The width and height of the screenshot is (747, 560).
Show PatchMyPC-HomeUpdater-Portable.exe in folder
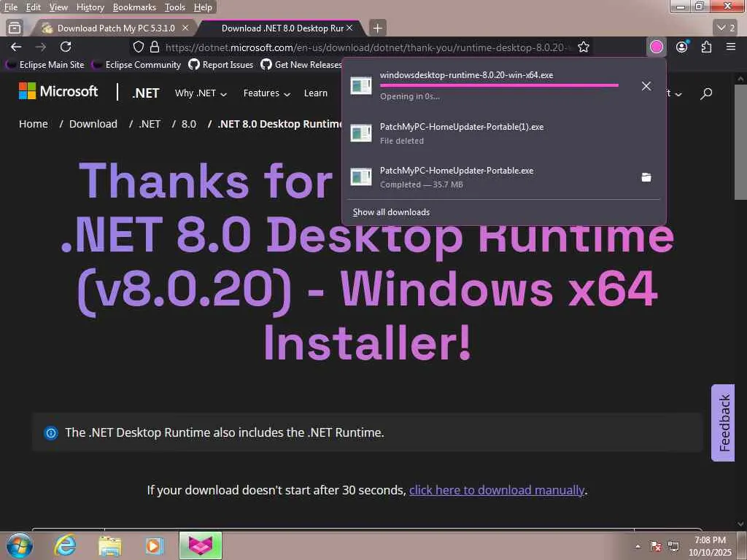click(x=646, y=177)
